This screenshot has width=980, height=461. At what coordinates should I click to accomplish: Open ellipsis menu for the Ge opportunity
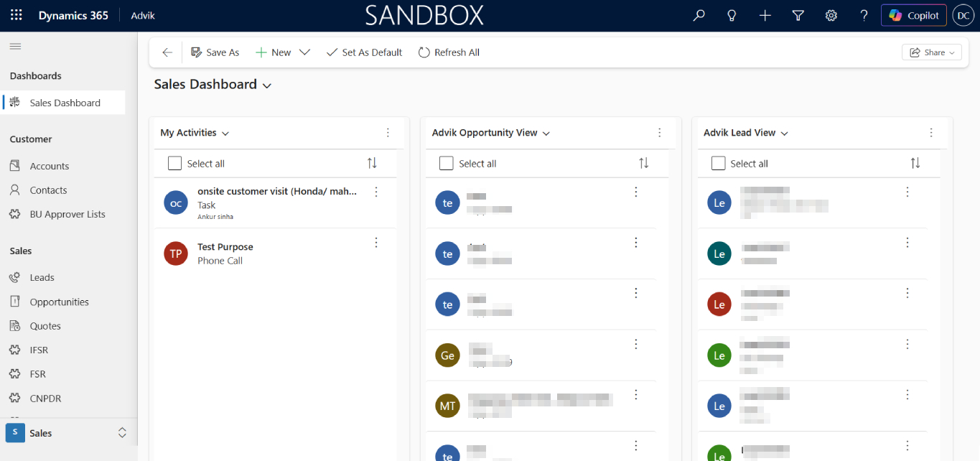635,345
